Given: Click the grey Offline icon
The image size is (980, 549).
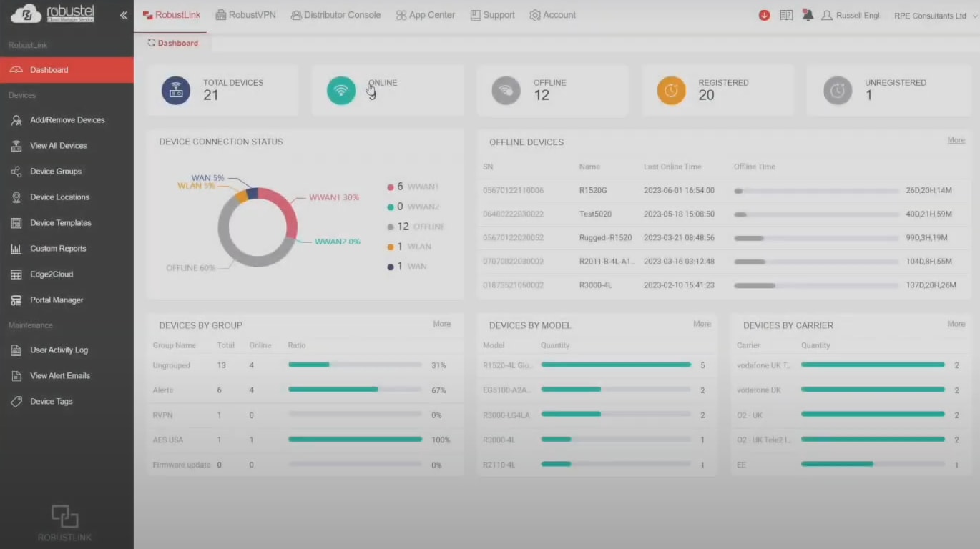Looking at the screenshot, I should point(506,91).
